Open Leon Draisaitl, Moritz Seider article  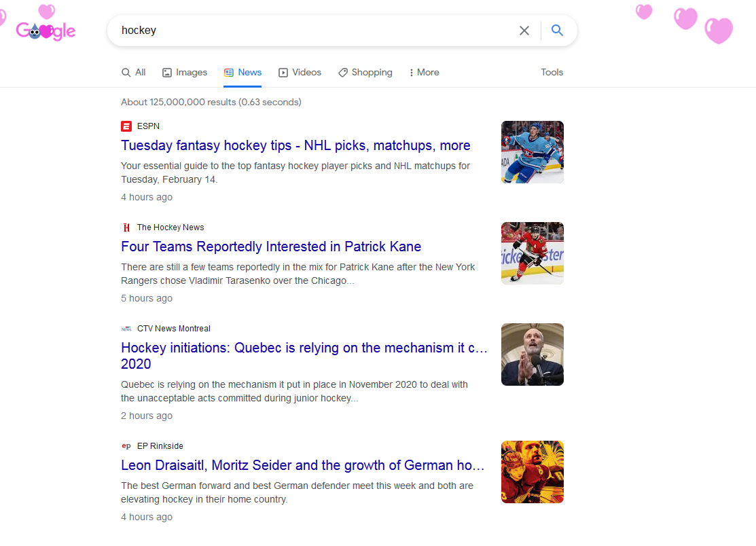point(303,465)
